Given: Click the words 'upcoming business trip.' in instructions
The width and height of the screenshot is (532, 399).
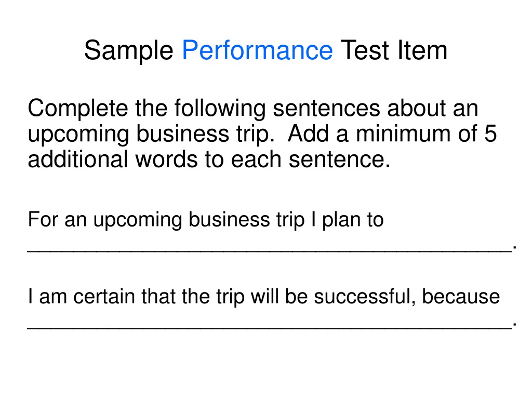Looking at the screenshot, I should point(151,135).
